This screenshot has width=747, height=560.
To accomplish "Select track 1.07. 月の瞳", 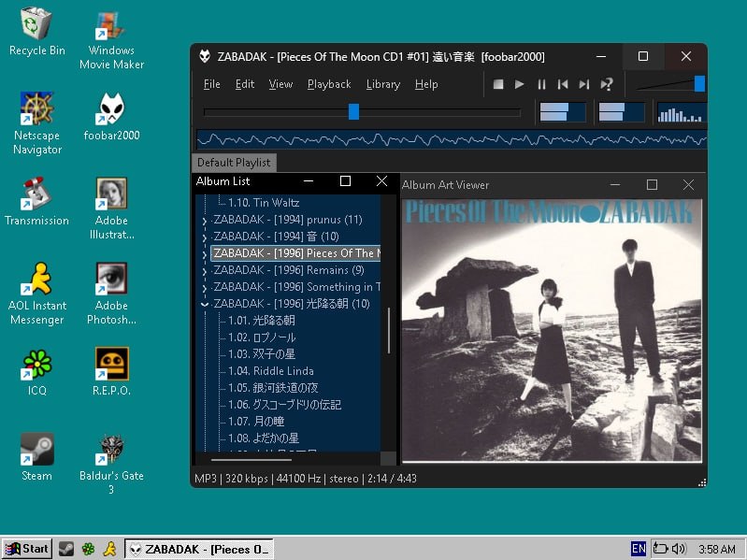I will (x=256, y=422).
